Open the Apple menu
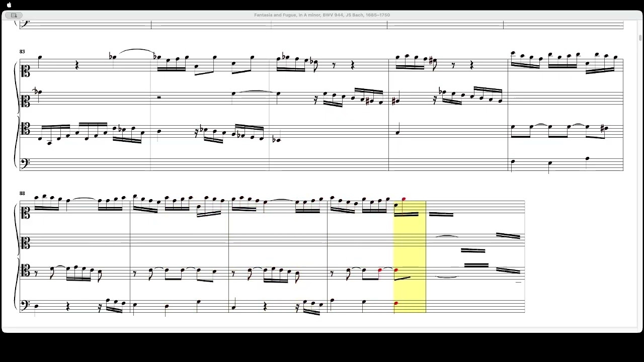Viewport: 644px width, 362px height. (x=9, y=5)
